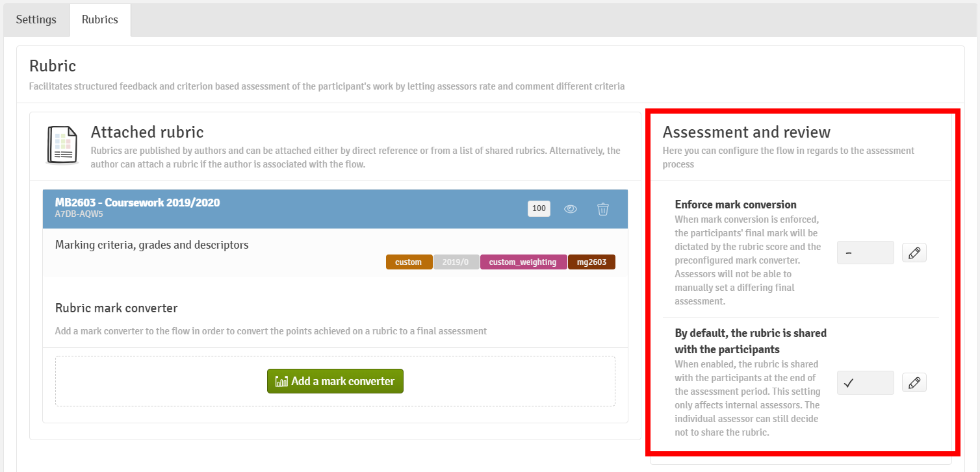Screen dimensions: 980x472
Task: Click the pink custom_weighting tag
Action: [523, 262]
